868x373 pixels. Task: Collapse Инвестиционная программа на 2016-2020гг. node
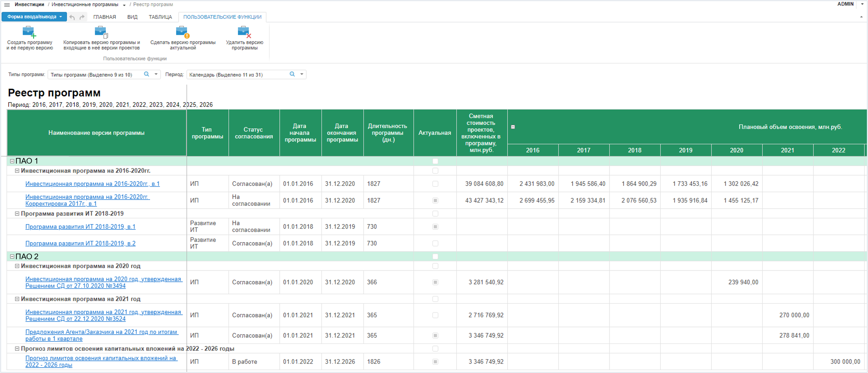(17, 171)
